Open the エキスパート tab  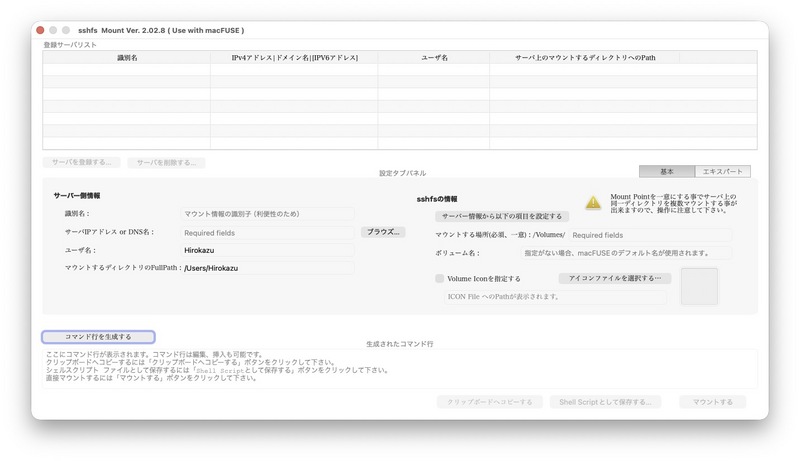(x=722, y=171)
